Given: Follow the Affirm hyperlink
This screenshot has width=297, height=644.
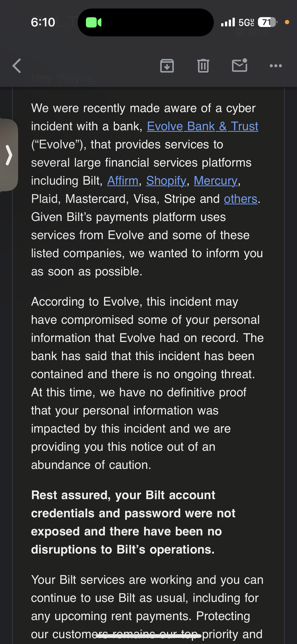Looking at the screenshot, I should click(x=123, y=181).
